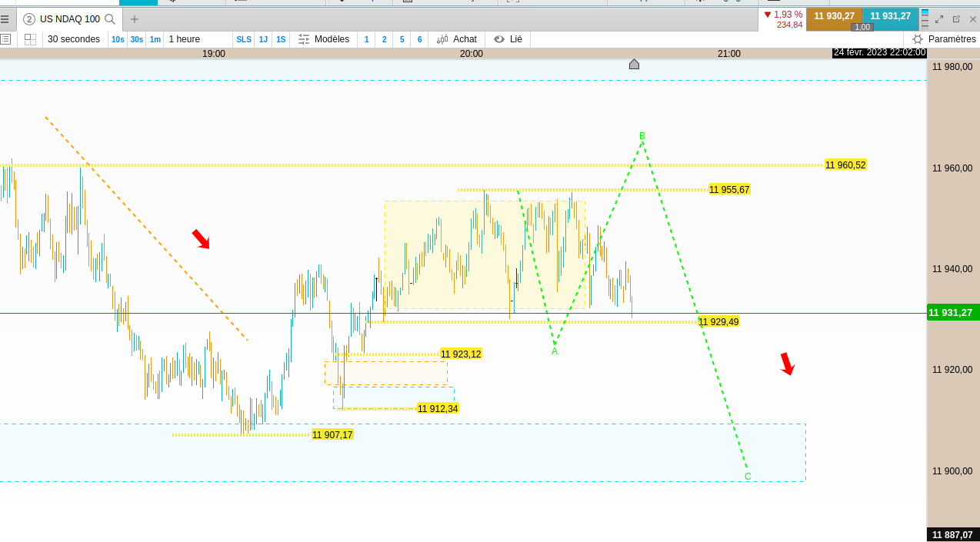Open Paramètres chart settings
This screenshot has width=980, height=542.
[945, 39]
